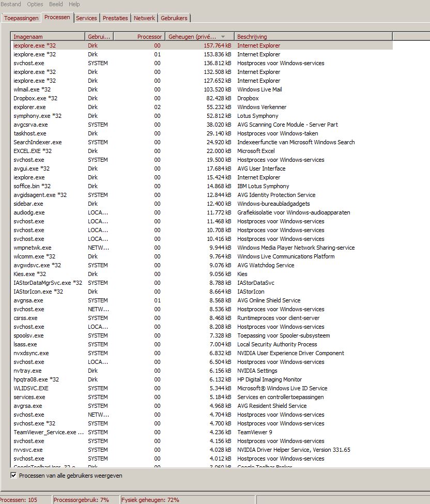
Task: Open the Beeld menu
Action: tap(56, 4)
